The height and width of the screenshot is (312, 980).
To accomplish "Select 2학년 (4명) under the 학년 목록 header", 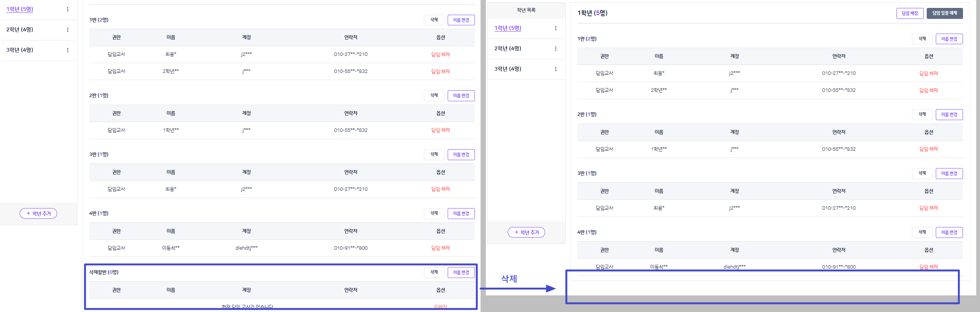I will (508, 48).
